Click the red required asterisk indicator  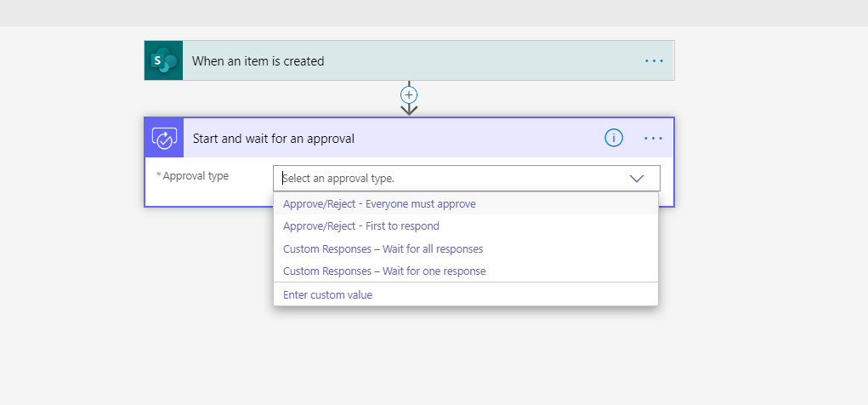click(158, 176)
